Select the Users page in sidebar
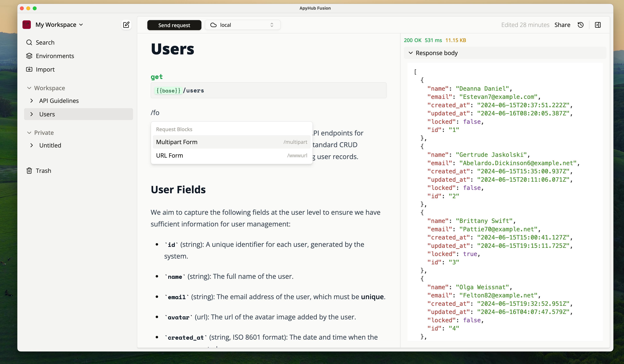Viewport: 624px width, 364px height. (x=78, y=114)
